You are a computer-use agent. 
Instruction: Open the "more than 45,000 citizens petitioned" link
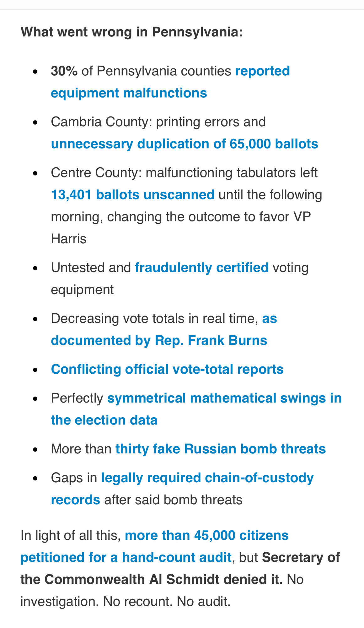(x=206, y=536)
